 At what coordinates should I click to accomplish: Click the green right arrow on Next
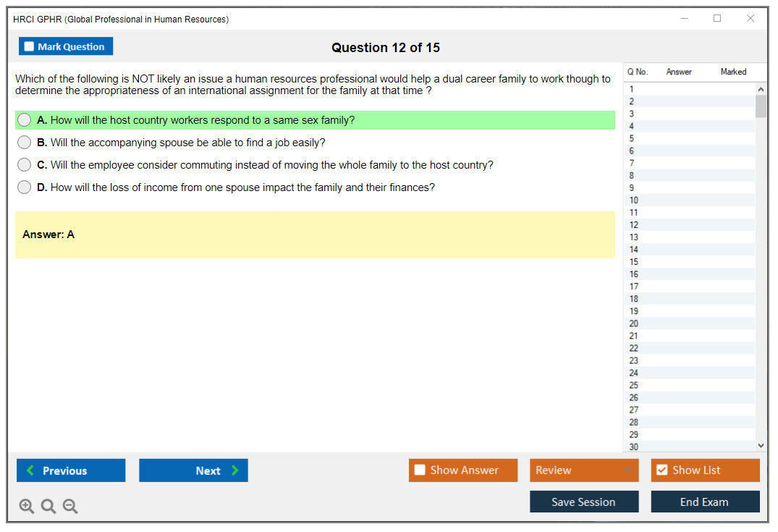[x=234, y=470]
